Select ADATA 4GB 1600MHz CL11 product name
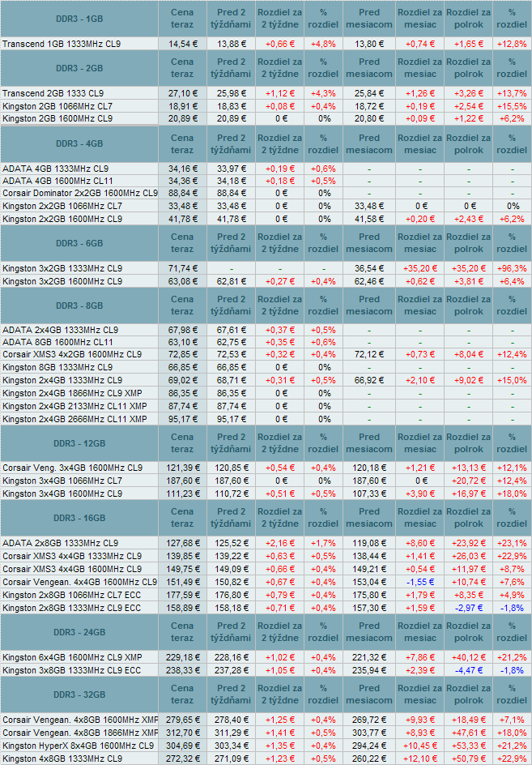Screen dimensions: 532x765 [x=57, y=181]
